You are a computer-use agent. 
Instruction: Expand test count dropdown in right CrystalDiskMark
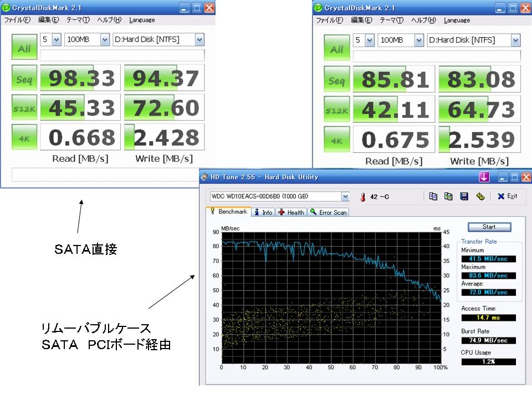(x=370, y=40)
